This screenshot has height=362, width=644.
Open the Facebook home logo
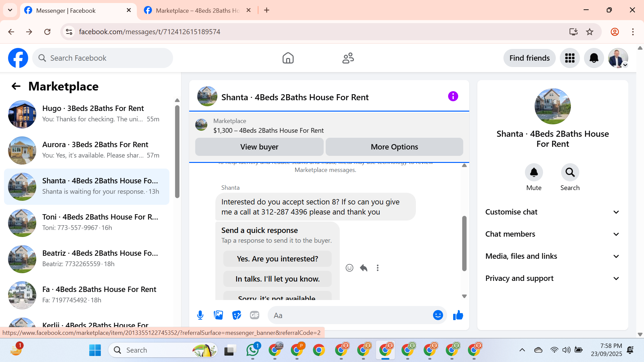18,58
